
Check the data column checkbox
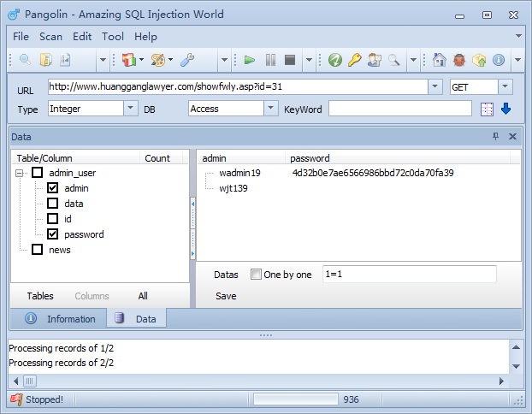click(x=52, y=203)
